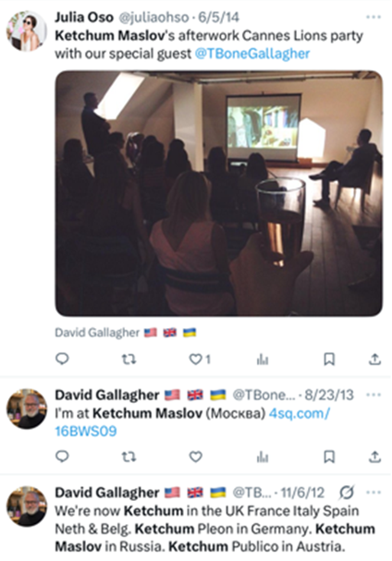Open the @TBoneGallagher mention link
Screen dimensions: 392x561
coord(252,54)
